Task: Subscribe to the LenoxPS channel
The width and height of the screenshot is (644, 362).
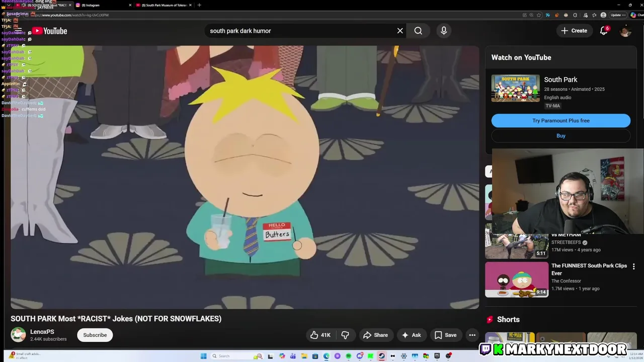Action: (x=95, y=335)
